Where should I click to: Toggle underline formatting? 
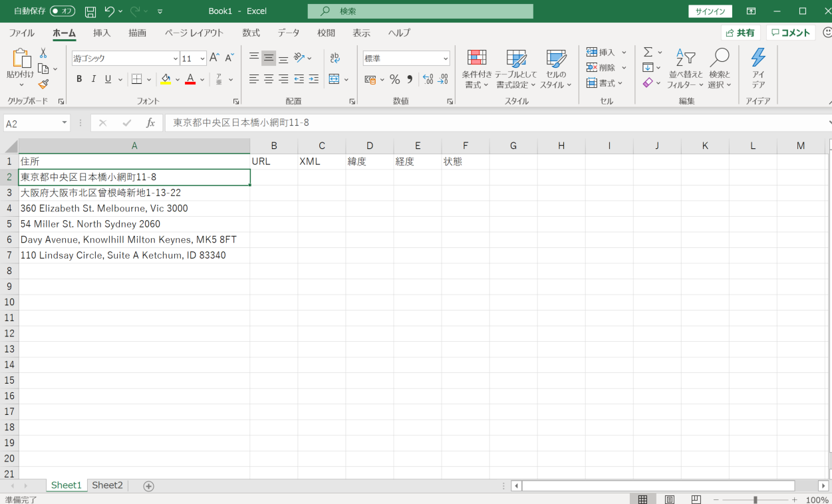[108, 79]
